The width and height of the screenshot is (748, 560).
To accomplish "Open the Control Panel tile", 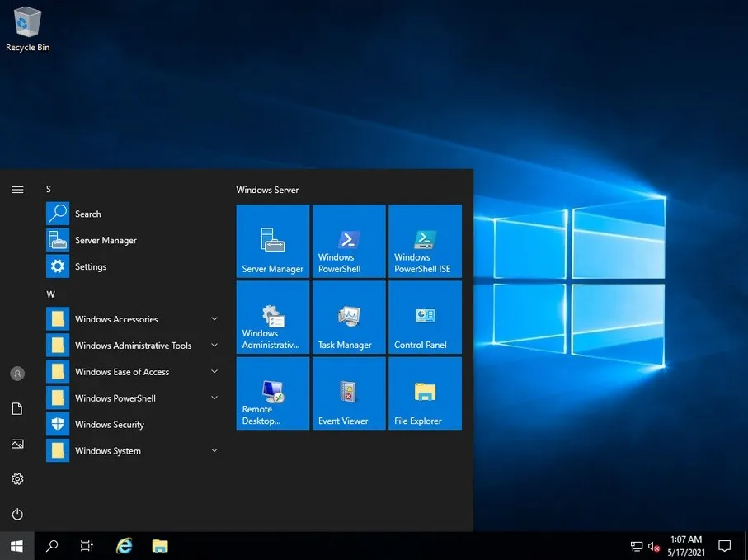I will click(x=425, y=318).
